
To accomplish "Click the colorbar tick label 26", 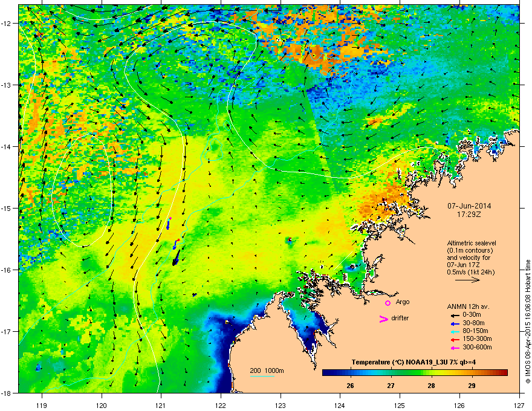I will pos(350,386).
